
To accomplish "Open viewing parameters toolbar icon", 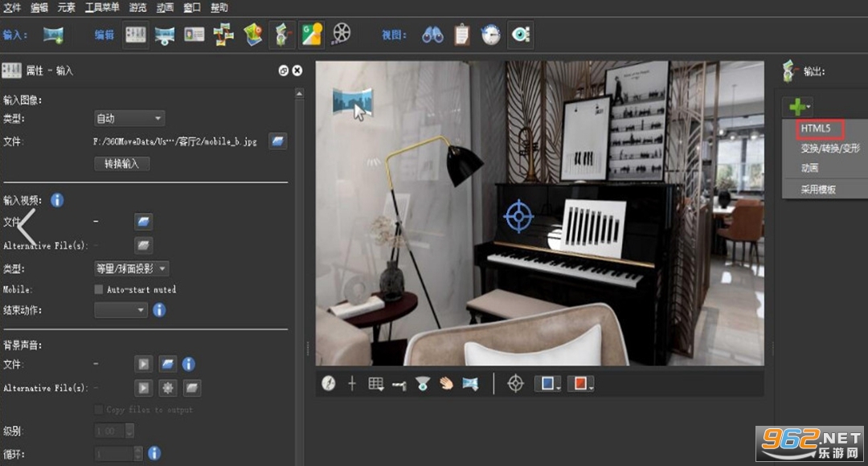I will pos(165,35).
